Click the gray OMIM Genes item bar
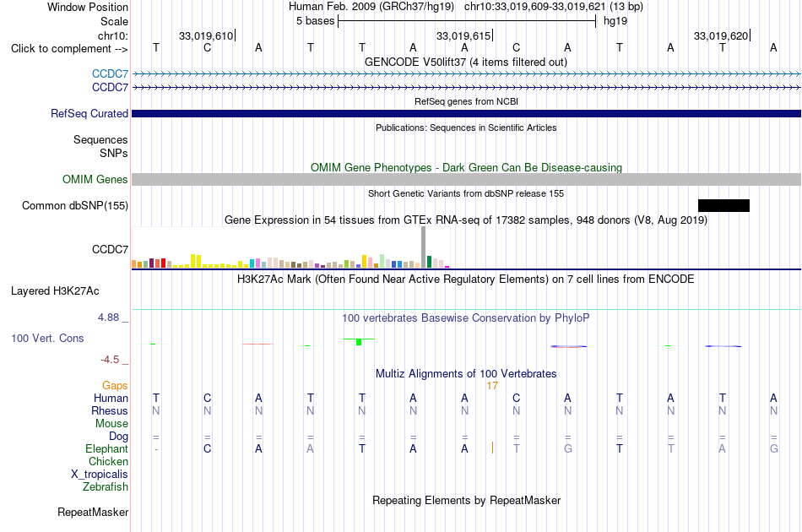This screenshot has width=802, height=532. click(x=467, y=179)
